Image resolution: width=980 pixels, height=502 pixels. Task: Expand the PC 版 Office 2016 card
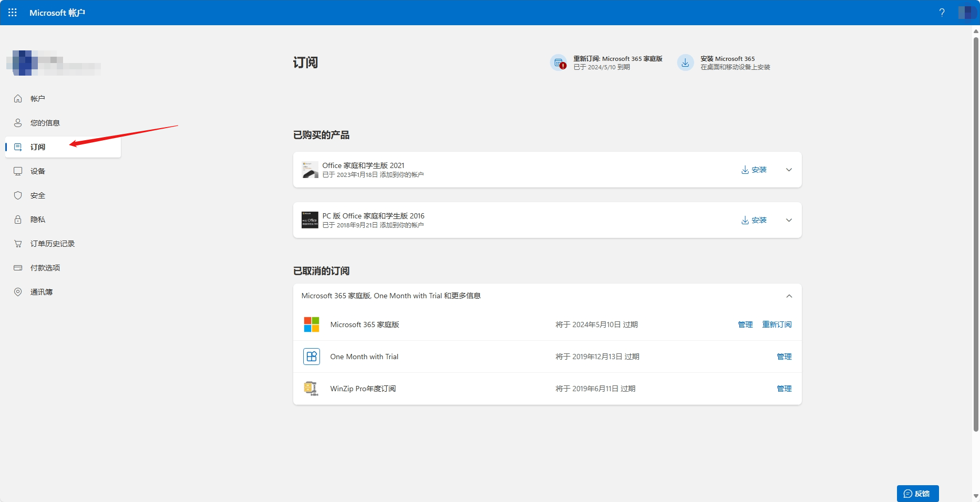789,220
